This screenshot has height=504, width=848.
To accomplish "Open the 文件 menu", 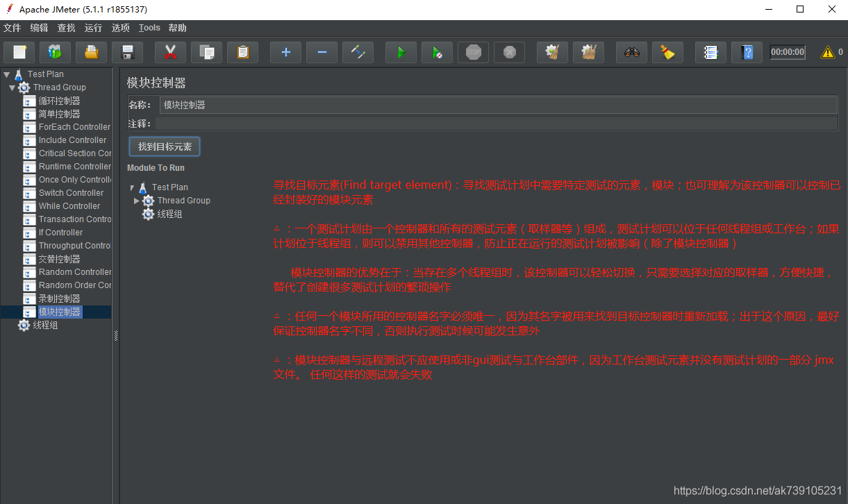I will [13, 28].
